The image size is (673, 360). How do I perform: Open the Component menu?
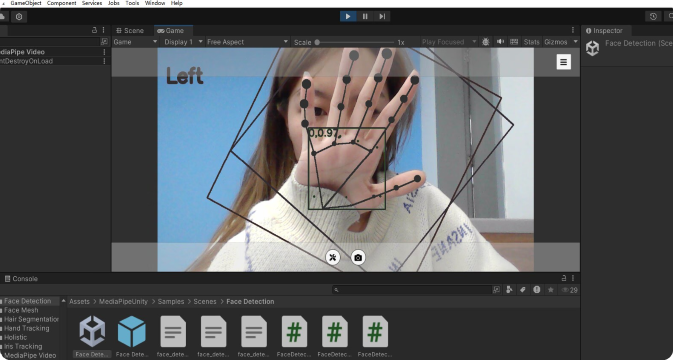coord(61,3)
